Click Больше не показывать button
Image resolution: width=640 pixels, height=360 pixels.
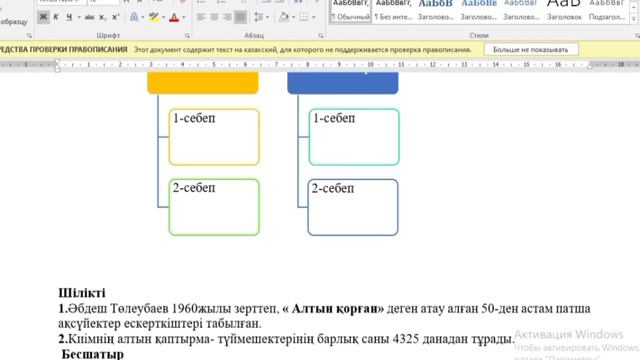pos(531,49)
